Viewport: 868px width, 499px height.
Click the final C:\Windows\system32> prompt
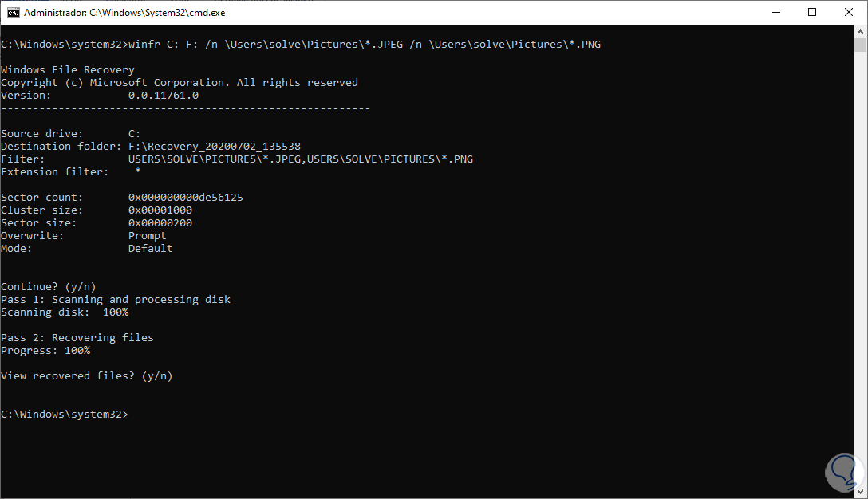pyautogui.click(x=65, y=415)
